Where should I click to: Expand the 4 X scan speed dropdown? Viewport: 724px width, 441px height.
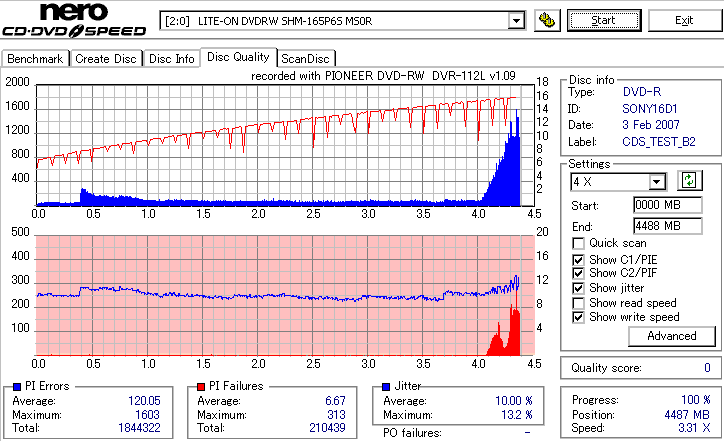[x=656, y=182]
